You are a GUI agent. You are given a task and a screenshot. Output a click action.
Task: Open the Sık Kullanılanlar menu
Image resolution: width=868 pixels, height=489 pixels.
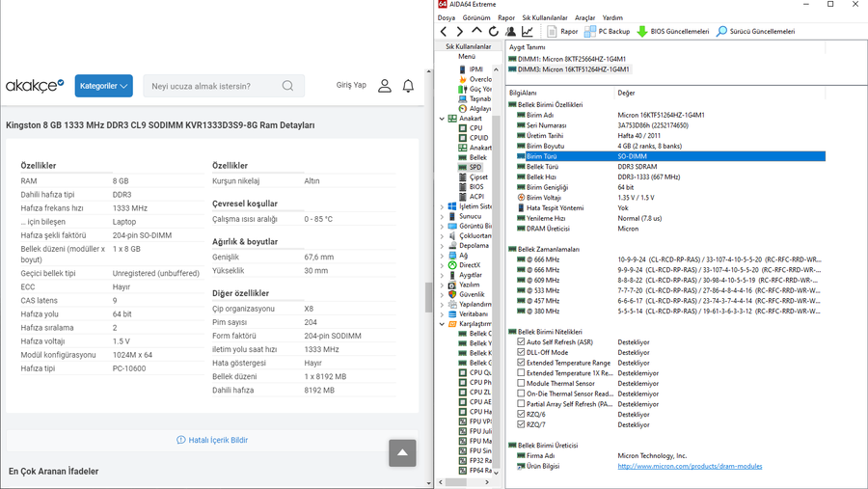click(x=545, y=17)
